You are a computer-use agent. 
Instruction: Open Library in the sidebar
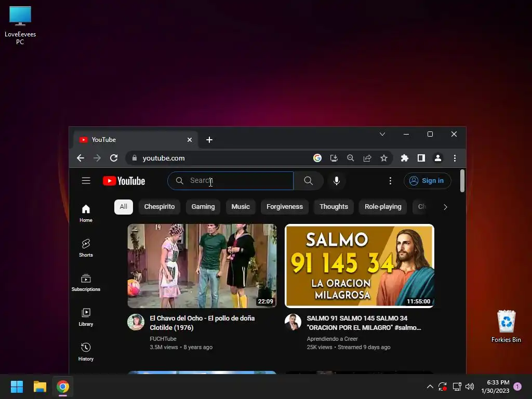[x=86, y=317]
